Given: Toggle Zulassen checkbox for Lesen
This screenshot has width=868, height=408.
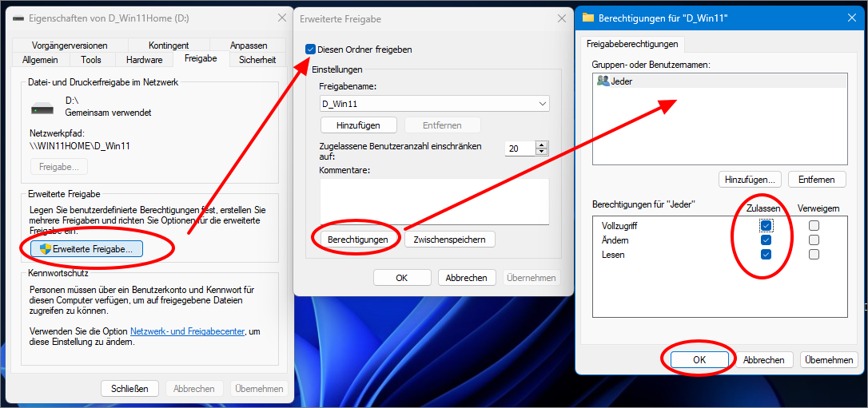Looking at the screenshot, I should 766,255.
